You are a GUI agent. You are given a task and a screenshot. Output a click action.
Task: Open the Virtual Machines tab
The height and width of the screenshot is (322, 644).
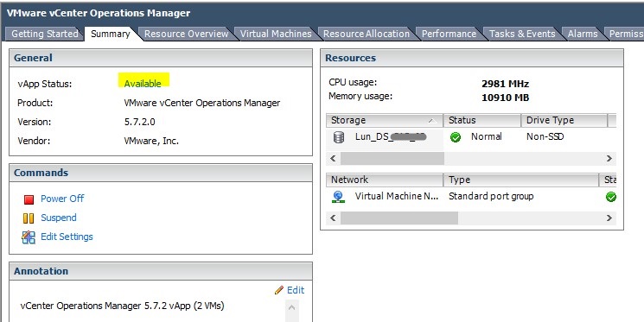[276, 34]
